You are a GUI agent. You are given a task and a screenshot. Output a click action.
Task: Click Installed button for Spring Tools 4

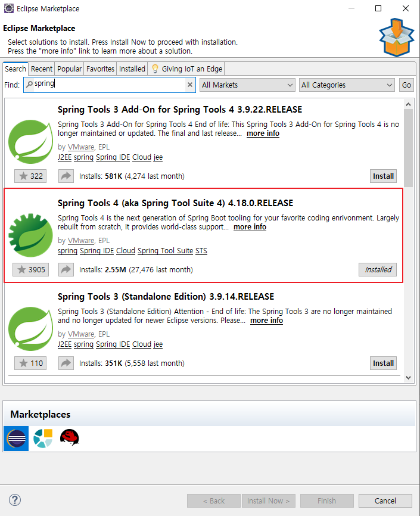click(378, 269)
